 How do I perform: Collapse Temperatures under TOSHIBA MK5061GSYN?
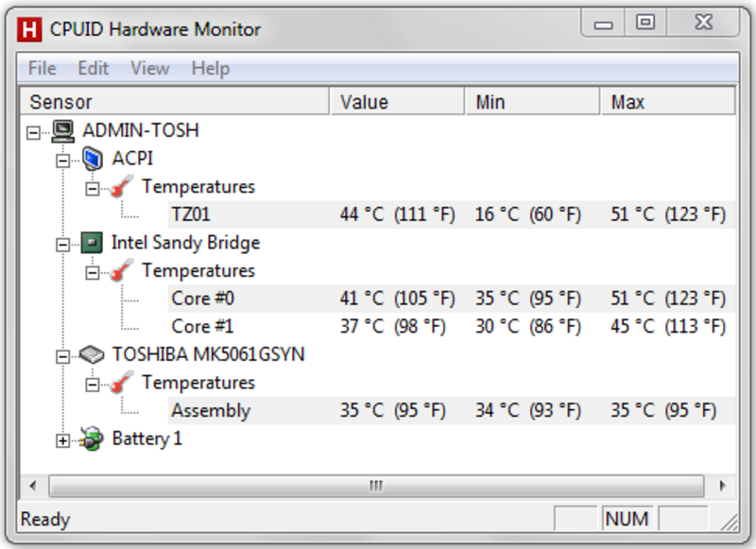(x=92, y=385)
